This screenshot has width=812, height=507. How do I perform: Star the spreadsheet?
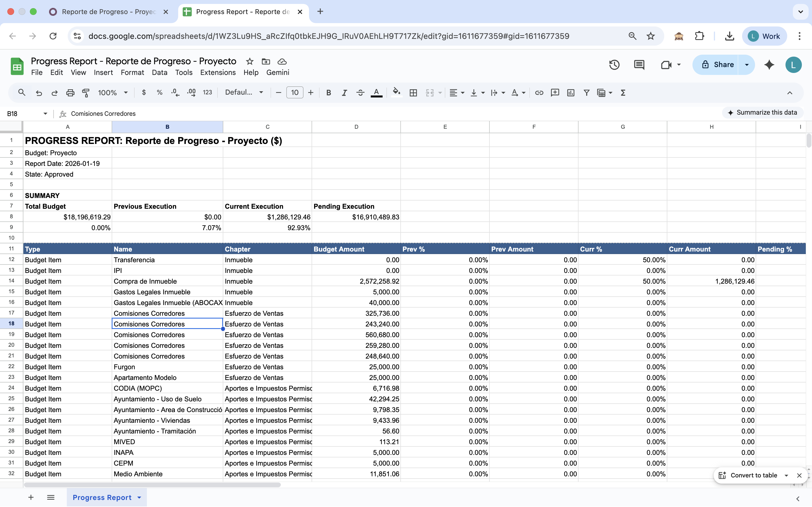[x=249, y=61]
